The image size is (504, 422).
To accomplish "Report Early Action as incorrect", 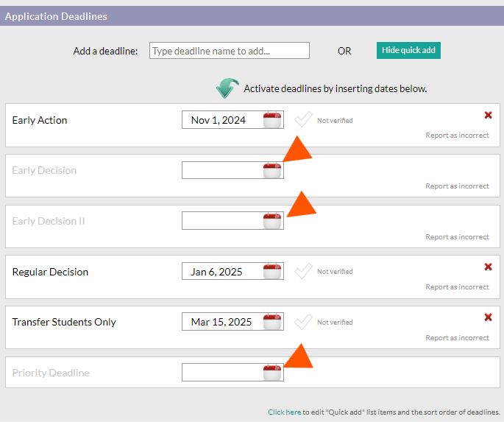I will [x=457, y=136].
